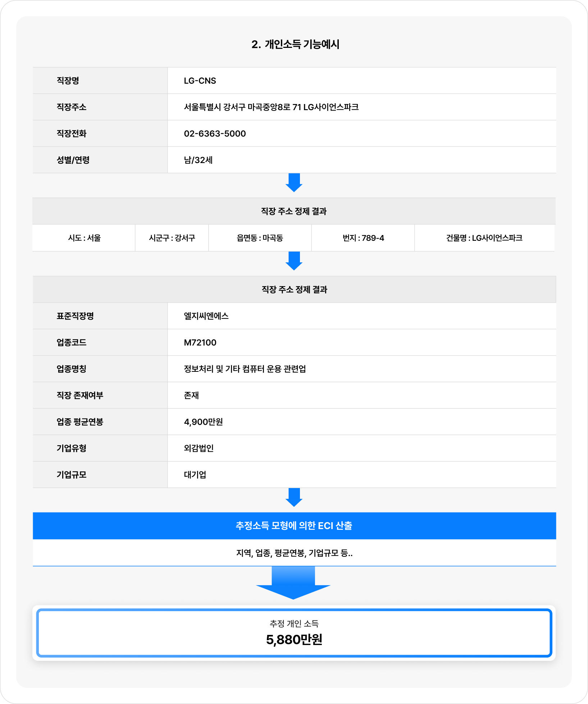588x704 pixels.
Task: Select the 업종 평균연봉 4,900만원 value
Action: [204, 422]
